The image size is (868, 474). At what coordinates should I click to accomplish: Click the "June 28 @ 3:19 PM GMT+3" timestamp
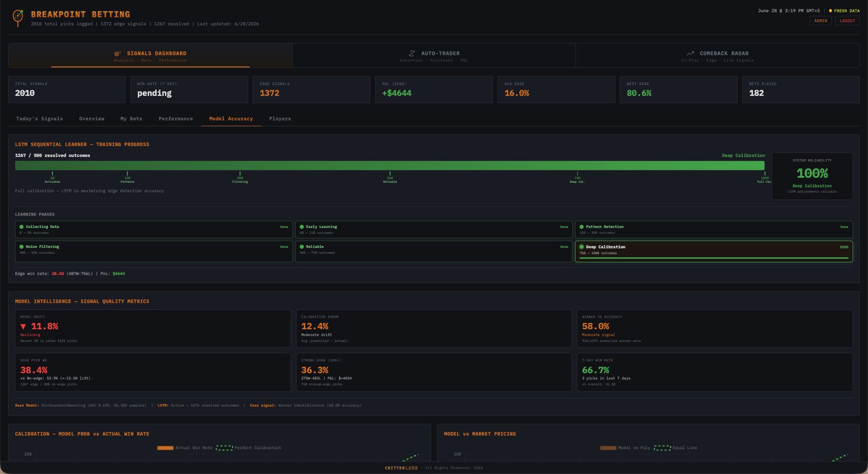click(x=789, y=10)
